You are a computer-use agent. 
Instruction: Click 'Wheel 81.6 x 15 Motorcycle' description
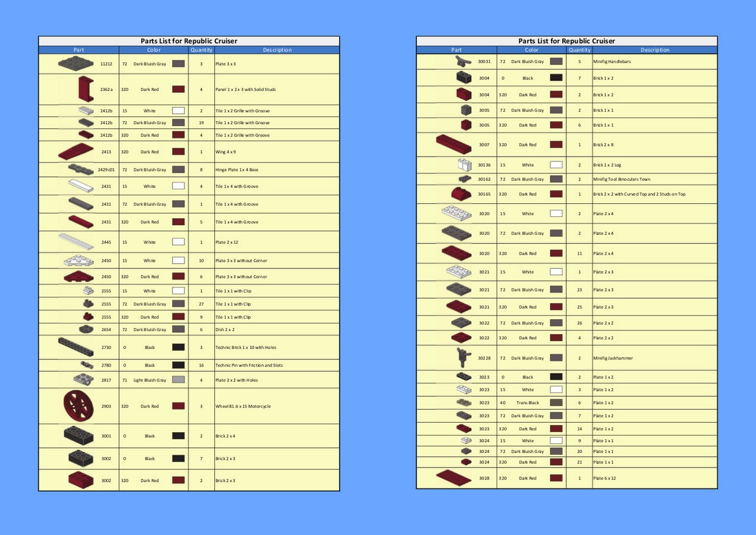click(243, 406)
